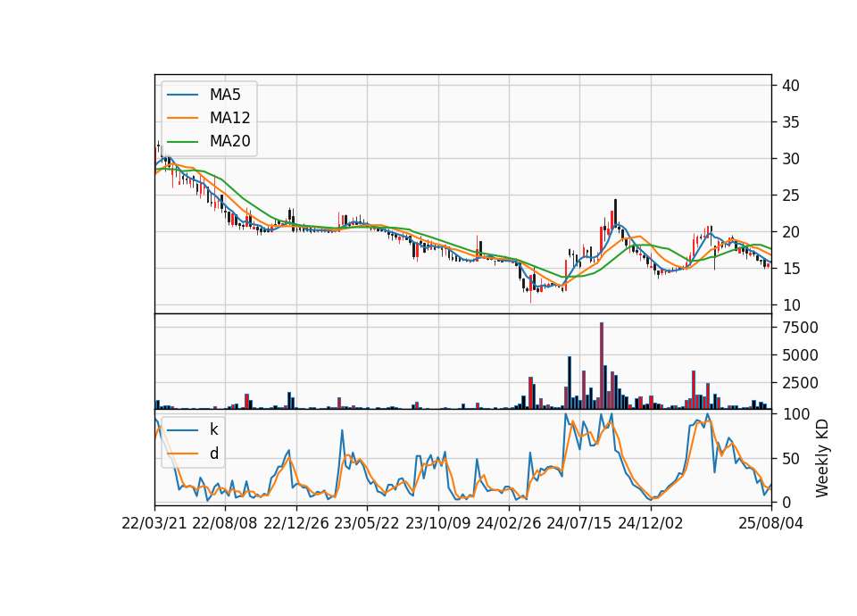857x616 pixels.
Task: Click the price axis value 30
Action: pyautogui.click(x=791, y=159)
